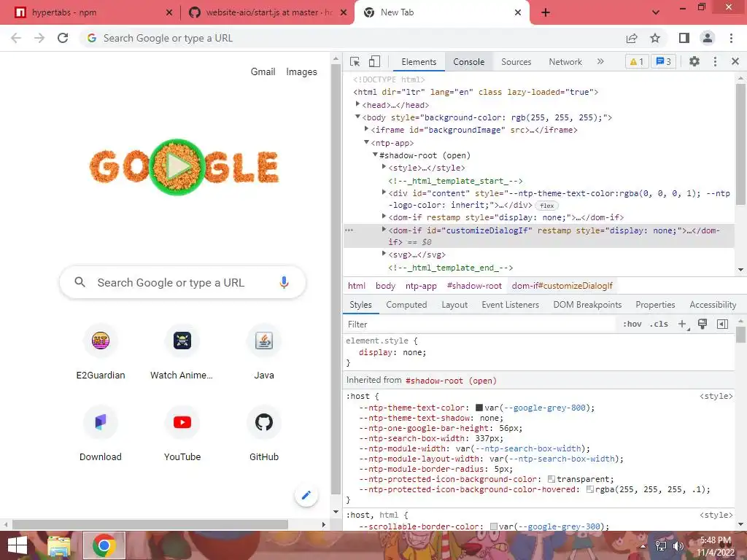Click the voice search microphone icon
The height and width of the screenshot is (560, 747).
coord(284,282)
